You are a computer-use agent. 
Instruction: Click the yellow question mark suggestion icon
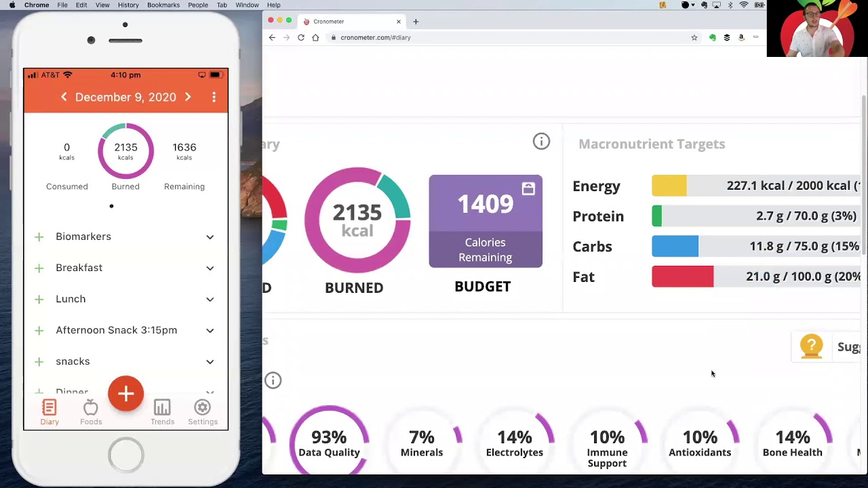click(811, 346)
